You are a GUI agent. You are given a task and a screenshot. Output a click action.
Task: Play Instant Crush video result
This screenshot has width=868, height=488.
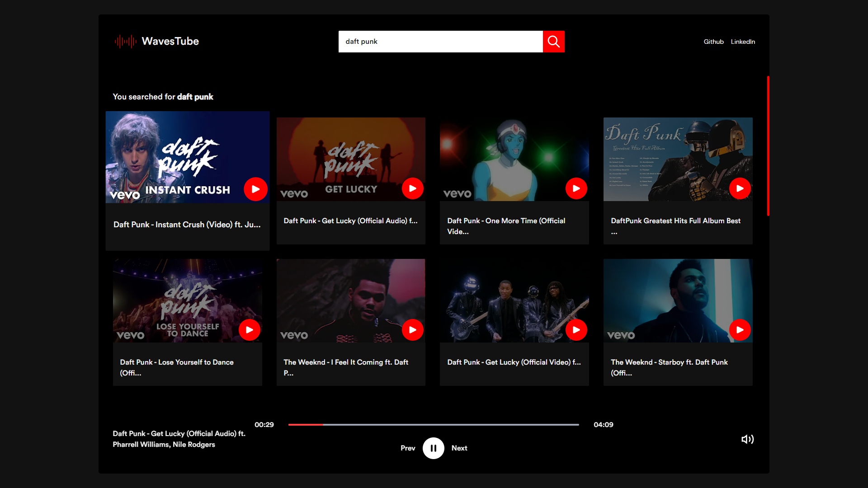point(255,189)
